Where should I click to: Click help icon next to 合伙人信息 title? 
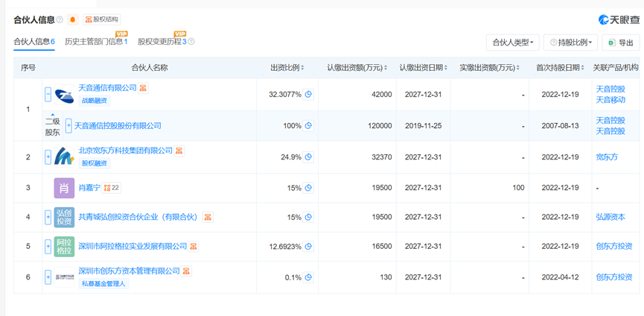pyautogui.click(x=60, y=19)
